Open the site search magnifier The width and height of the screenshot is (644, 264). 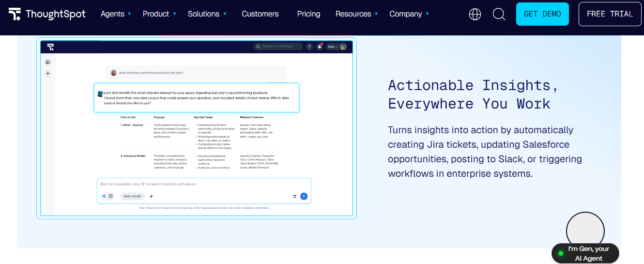click(x=499, y=14)
